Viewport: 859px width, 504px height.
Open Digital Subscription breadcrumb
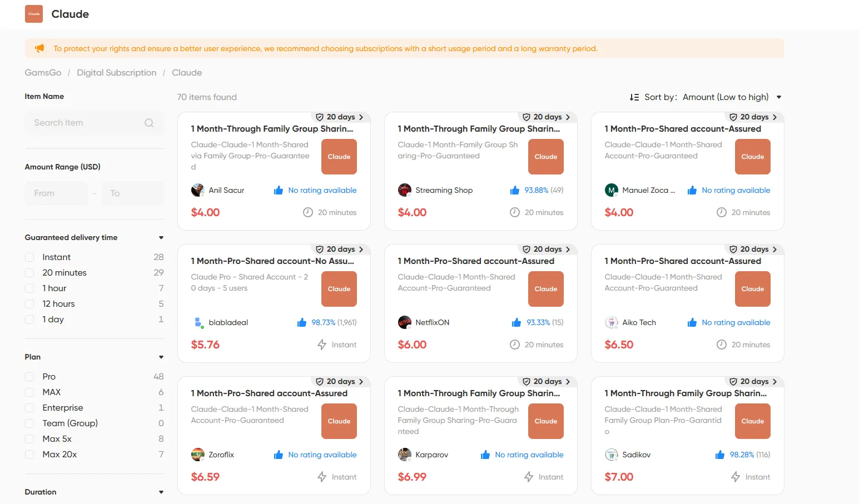(x=117, y=73)
